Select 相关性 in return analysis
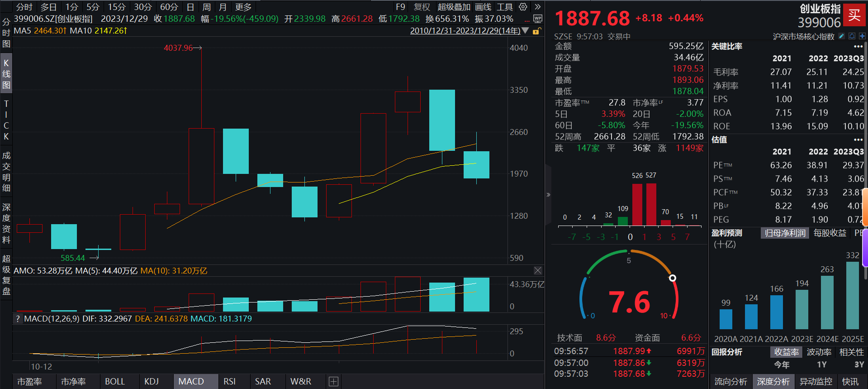 click(x=852, y=352)
